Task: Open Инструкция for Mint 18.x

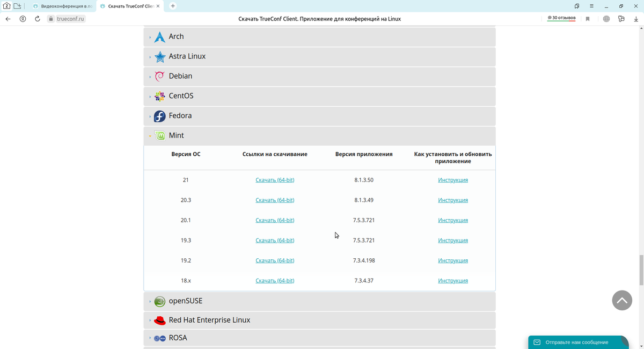Action: click(453, 281)
